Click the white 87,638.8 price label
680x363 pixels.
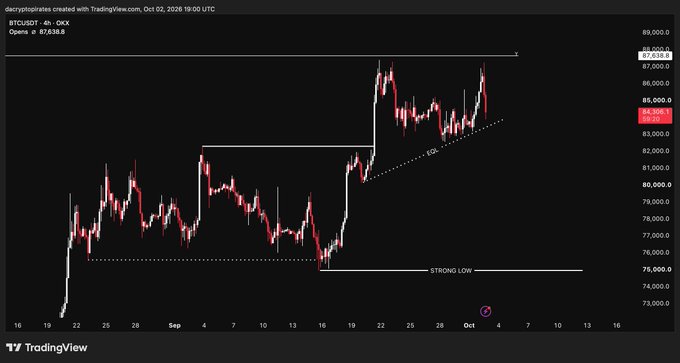click(655, 56)
